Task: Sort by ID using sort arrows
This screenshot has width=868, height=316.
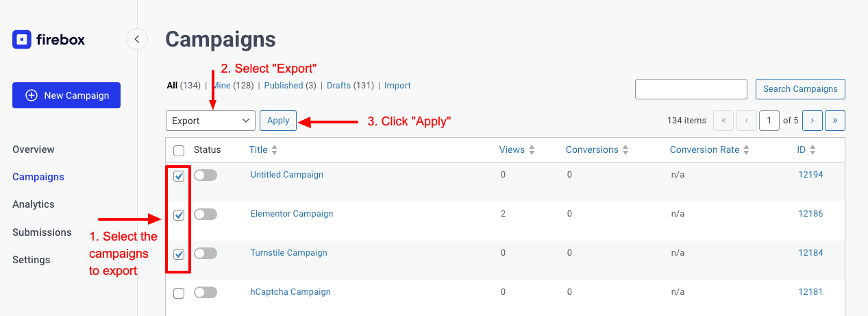Action: [x=813, y=150]
